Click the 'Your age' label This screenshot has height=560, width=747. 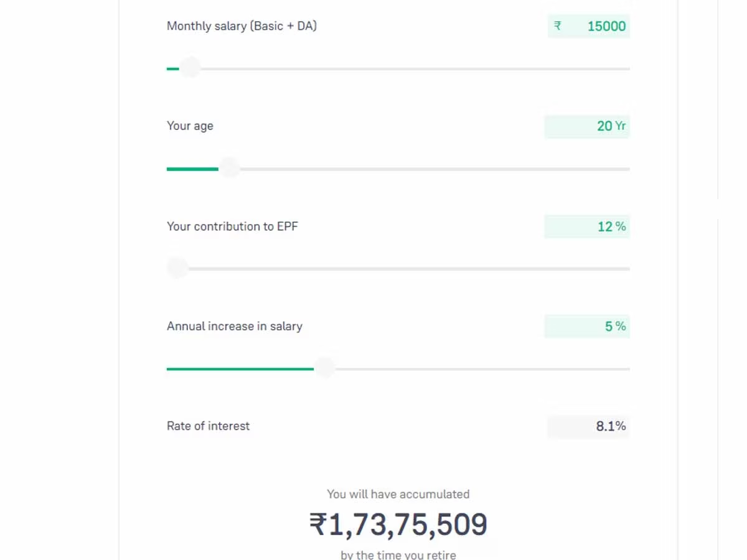click(x=190, y=126)
